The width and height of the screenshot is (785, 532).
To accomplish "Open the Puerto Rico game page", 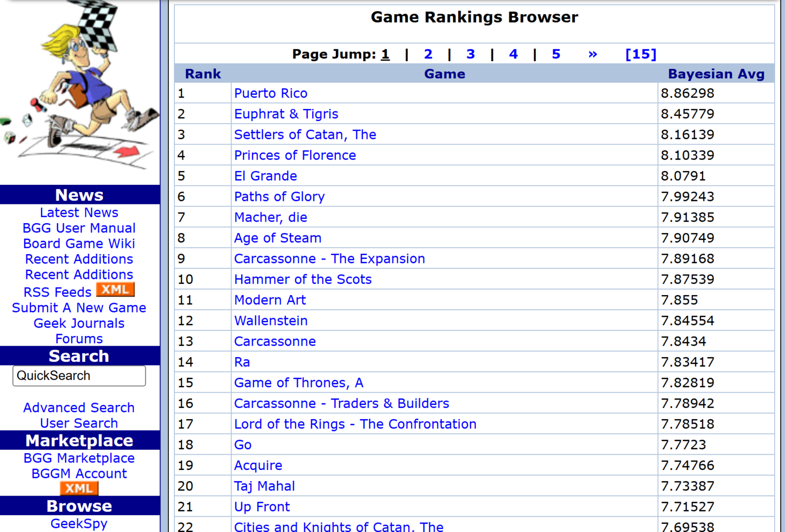I will pos(271,93).
